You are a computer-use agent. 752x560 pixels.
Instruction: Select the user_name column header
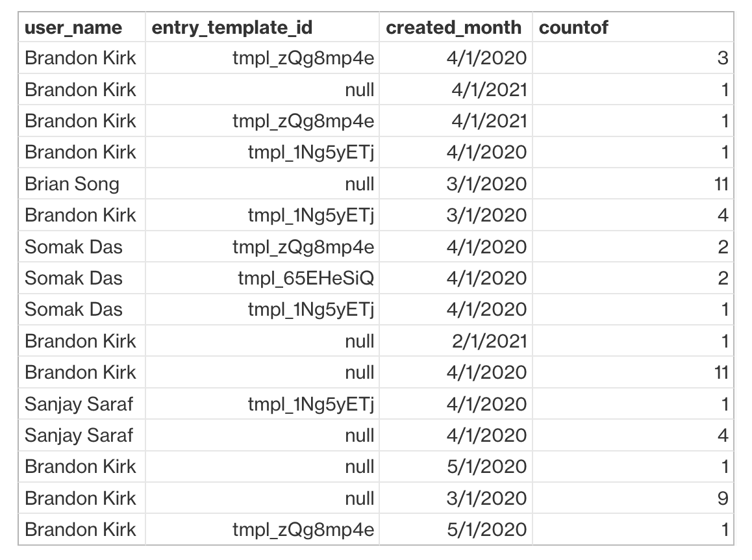point(82,27)
